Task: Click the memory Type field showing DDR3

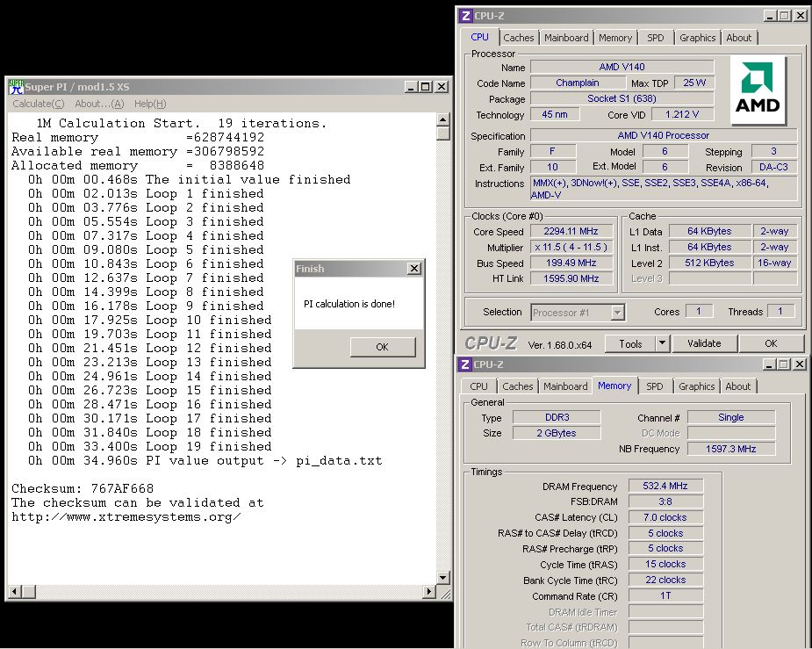Action: 557,417
